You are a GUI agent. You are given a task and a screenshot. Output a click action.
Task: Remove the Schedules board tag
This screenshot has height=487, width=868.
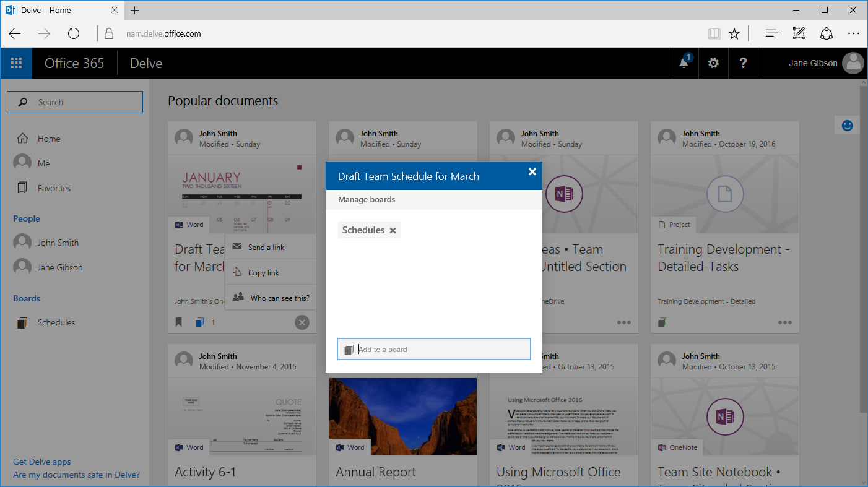tap(393, 230)
